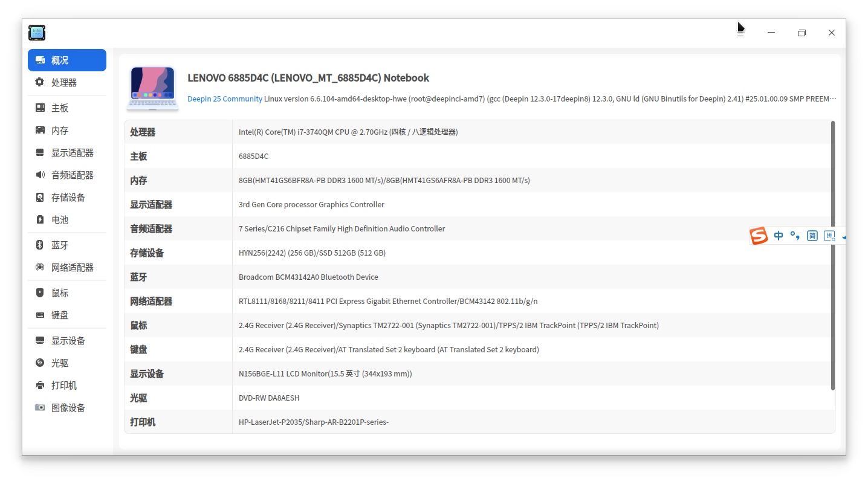Click the HP-LaserJet-P2035 printer value
This screenshot has height=481, width=868.
(x=314, y=422)
